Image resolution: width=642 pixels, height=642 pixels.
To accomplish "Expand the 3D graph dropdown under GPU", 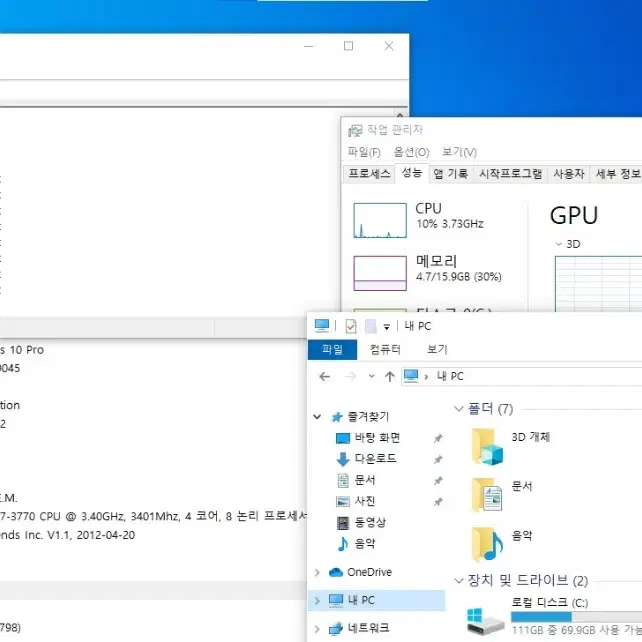I will click(x=558, y=244).
